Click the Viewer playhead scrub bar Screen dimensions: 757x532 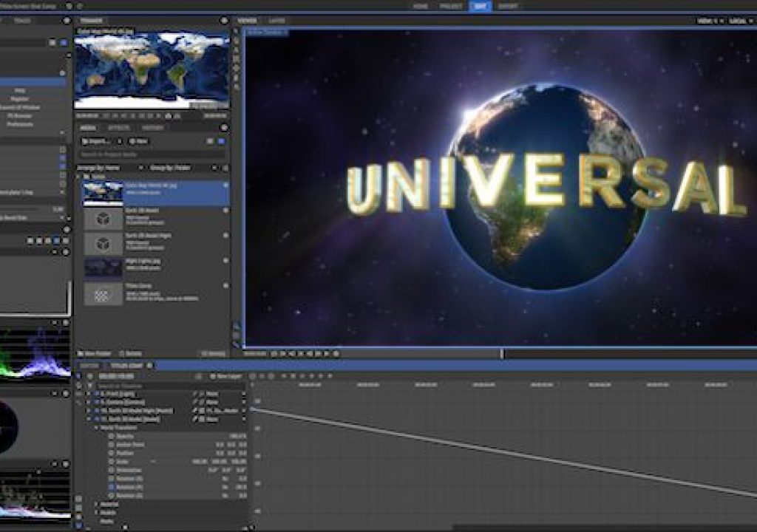[548, 354]
